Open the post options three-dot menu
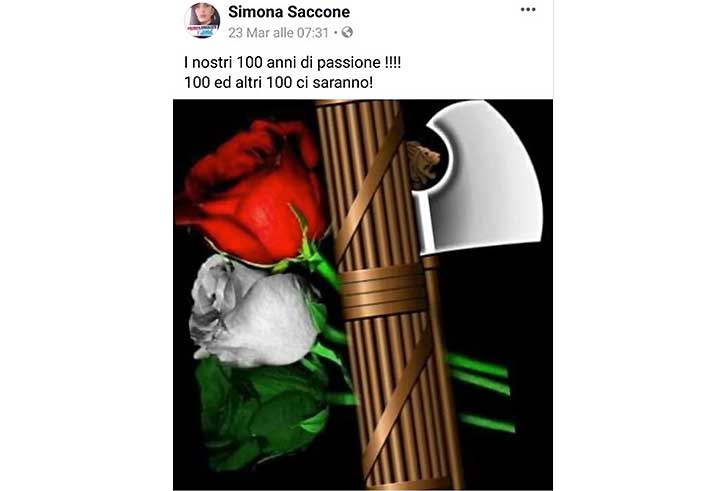Image resolution: width=728 pixels, height=491 pixels. pos(528,10)
